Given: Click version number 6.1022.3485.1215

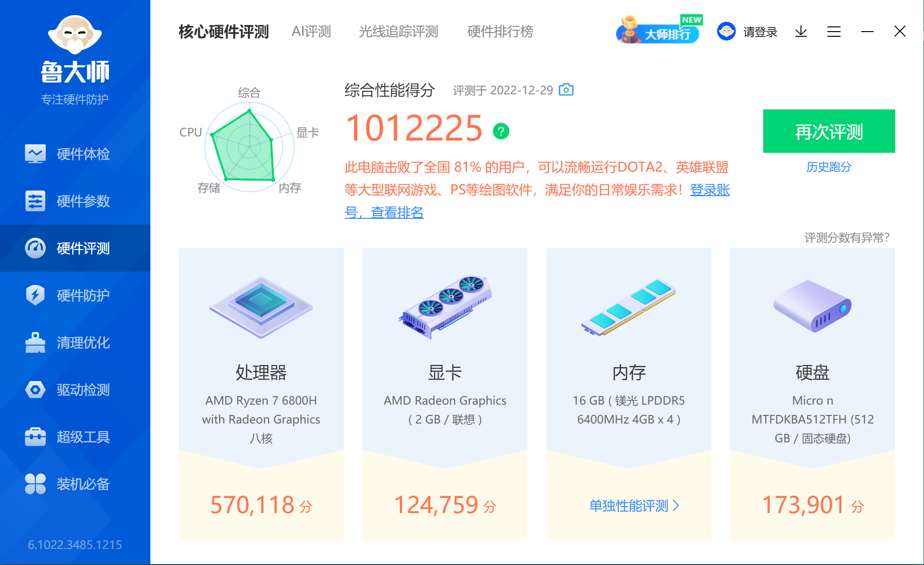Looking at the screenshot, I should [75, 545].
